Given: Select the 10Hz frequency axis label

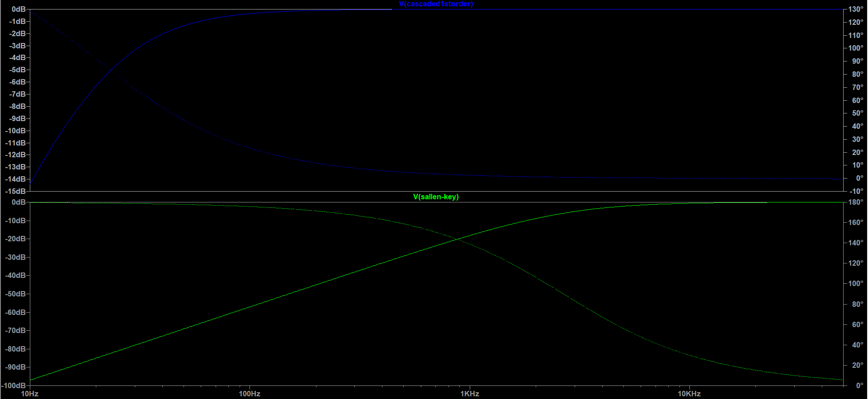Looking at the screenshot, I should tap(30, 394).
